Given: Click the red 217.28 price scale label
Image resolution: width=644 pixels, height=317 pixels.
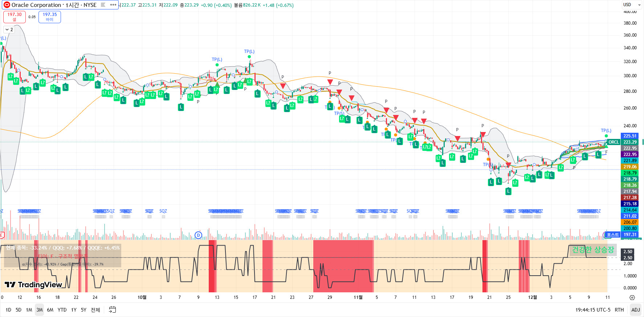Looking at the screenshot, I should coord(630,198).
